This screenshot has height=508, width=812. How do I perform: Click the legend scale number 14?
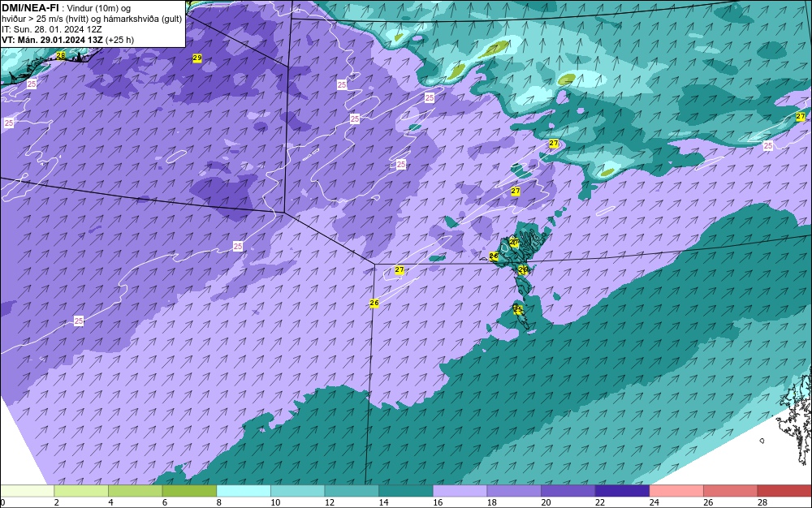(x=384, y=502)
